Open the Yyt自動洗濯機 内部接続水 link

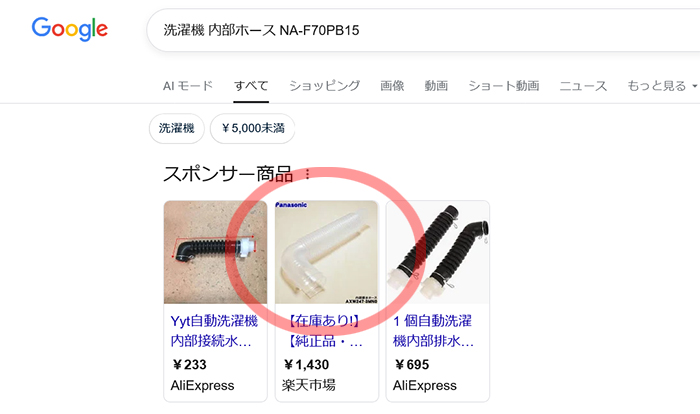214,331
